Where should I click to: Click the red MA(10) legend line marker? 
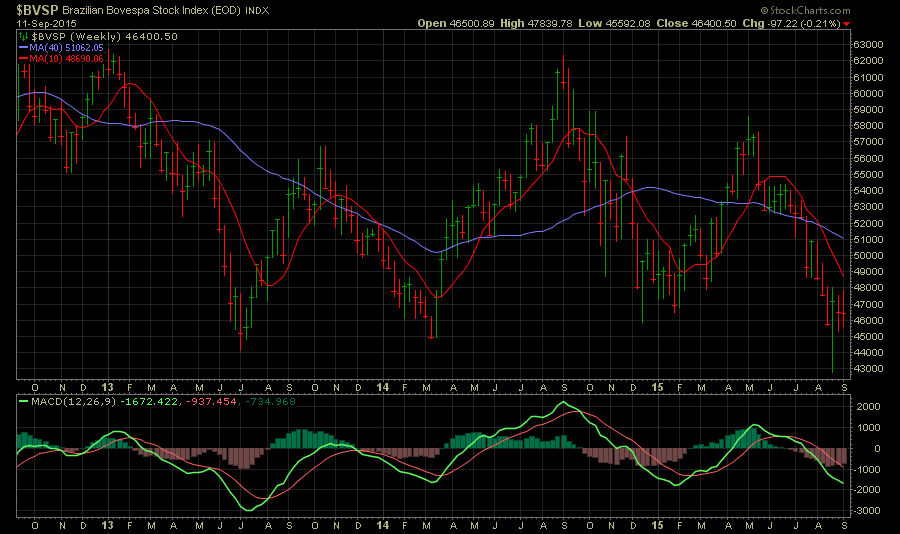point(22,58)
